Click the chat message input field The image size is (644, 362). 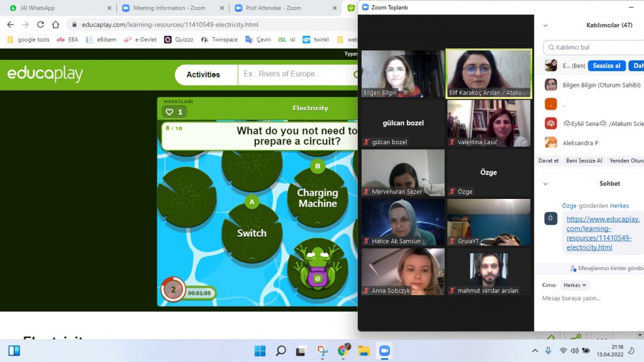(591, 298)
